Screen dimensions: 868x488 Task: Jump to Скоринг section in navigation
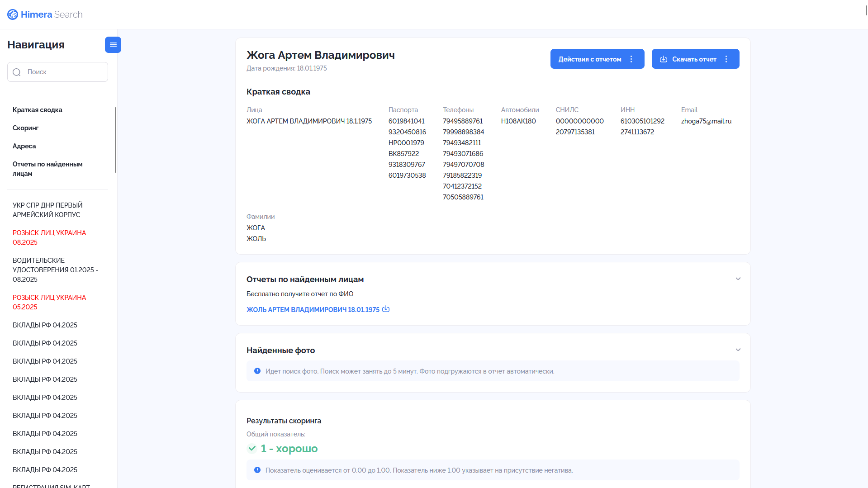pyautogui.click(x=26, y=128)
